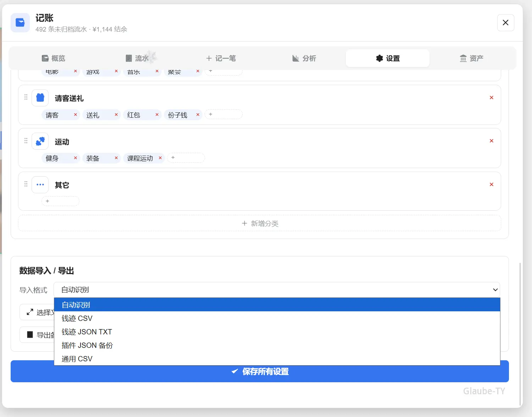
Task: Choose 自动识别 import format
Action: click(277, 305)
